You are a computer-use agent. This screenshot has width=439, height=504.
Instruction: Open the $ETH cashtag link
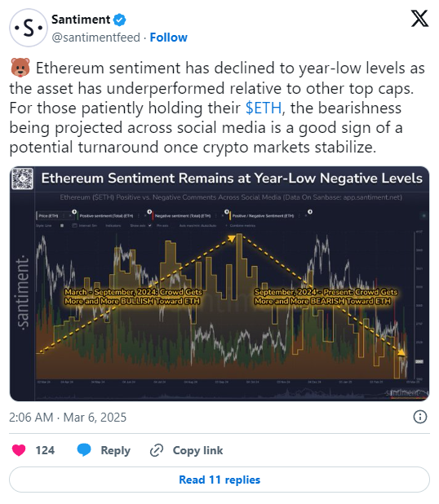tap(264, 108)
